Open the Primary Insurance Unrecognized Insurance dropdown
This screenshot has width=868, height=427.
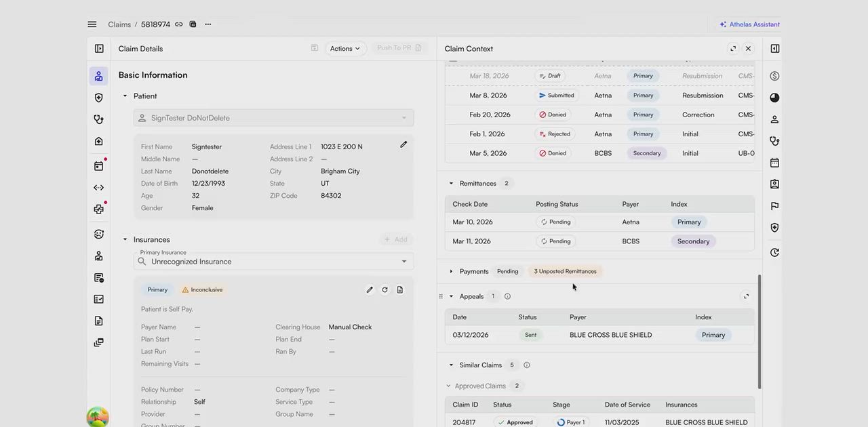pyautogui.click(x=274, y=262)
